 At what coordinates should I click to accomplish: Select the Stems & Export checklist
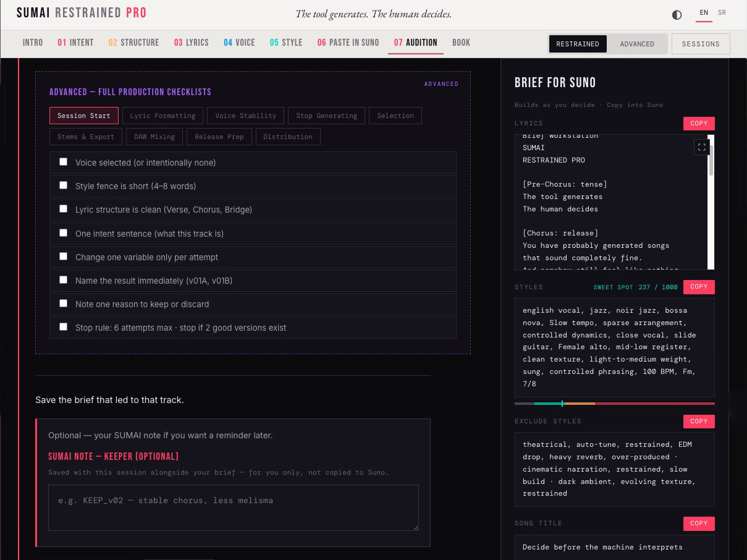pos(86,137)
